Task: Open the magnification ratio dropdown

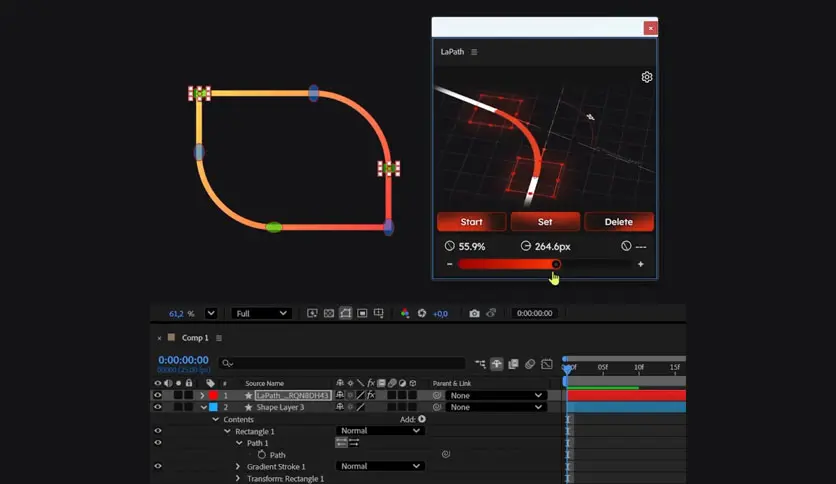Action: [211, 313]
